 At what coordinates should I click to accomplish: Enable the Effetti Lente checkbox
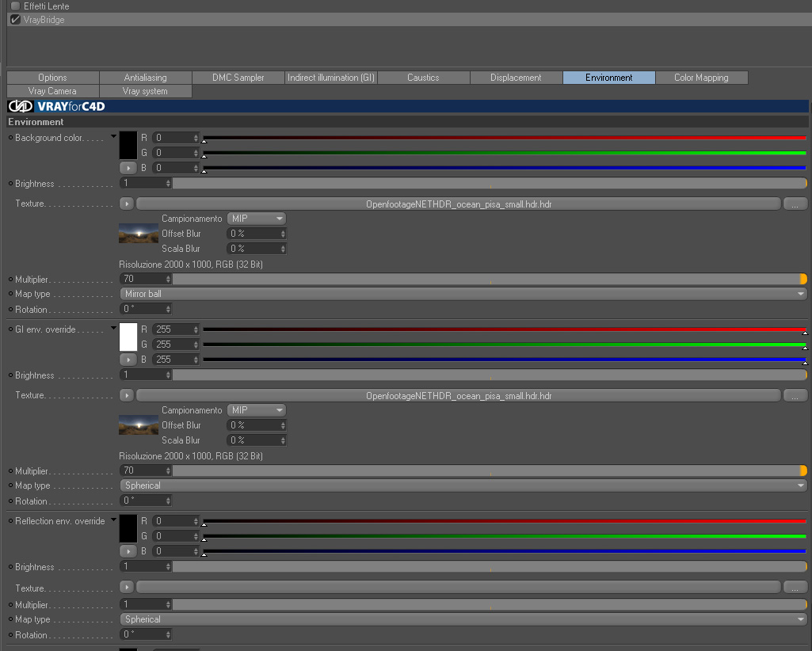coord(16,6)
